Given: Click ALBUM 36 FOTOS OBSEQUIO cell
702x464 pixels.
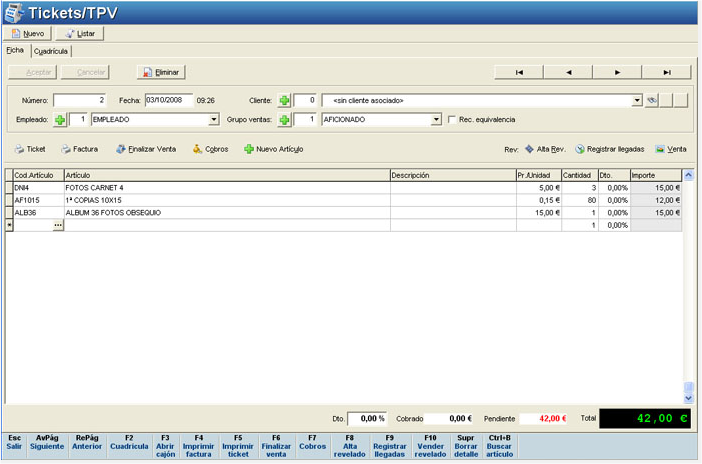Looking at the screenshot, I should coord(227,213).
